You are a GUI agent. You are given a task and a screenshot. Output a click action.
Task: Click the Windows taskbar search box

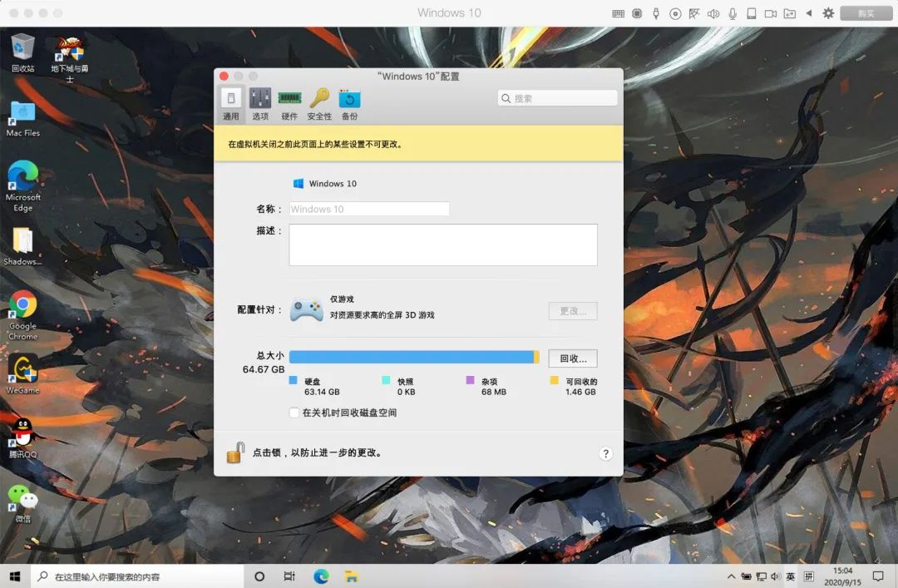click(137, 576)
